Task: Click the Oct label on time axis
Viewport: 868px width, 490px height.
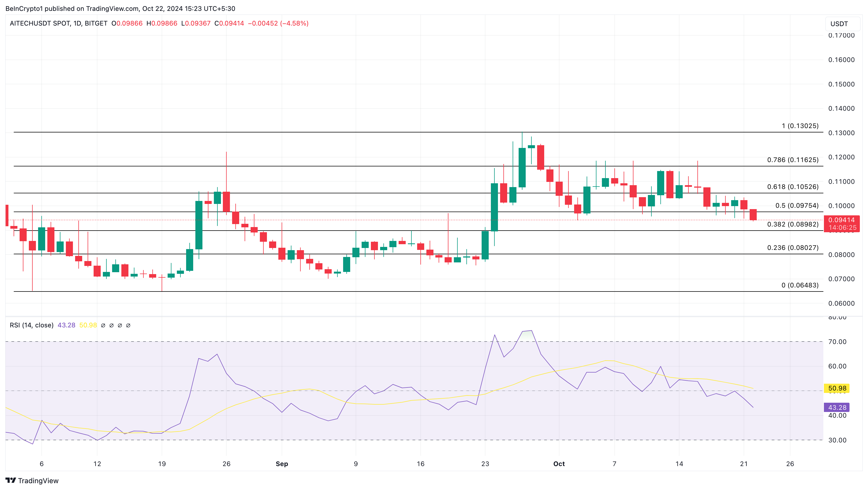Action: (559, 464)
